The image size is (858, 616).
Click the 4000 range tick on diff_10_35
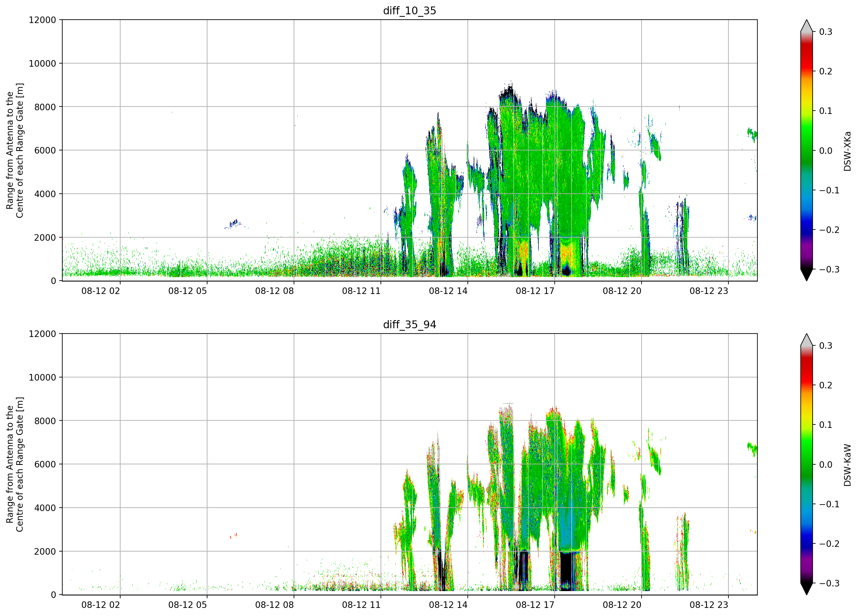pyautogui.click(x=45, y=194)
